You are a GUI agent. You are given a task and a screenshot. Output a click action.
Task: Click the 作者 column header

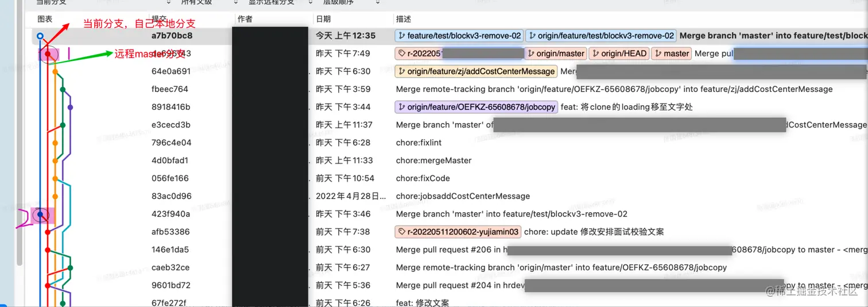[245, 19]
